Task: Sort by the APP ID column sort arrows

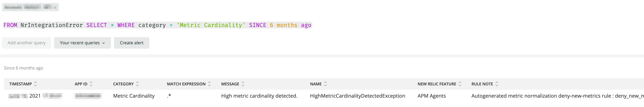Action: pos(91,84)
